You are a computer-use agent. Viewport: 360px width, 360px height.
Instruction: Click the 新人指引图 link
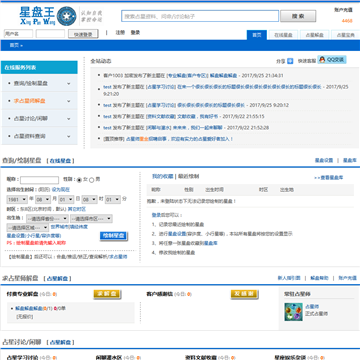click(289, 278)
